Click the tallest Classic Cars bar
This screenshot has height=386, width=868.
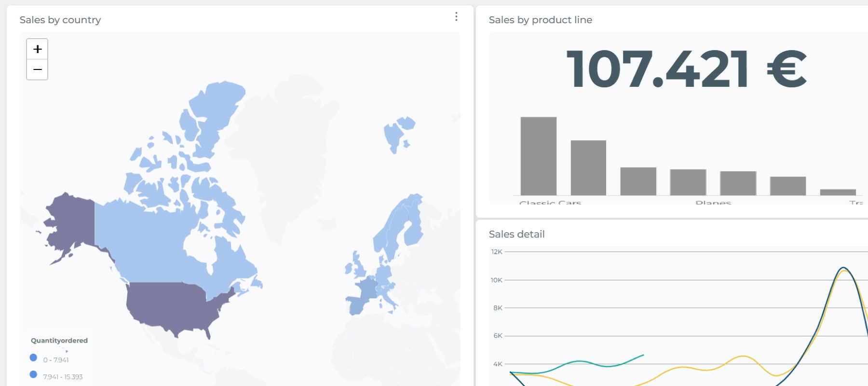click(538, 156)
